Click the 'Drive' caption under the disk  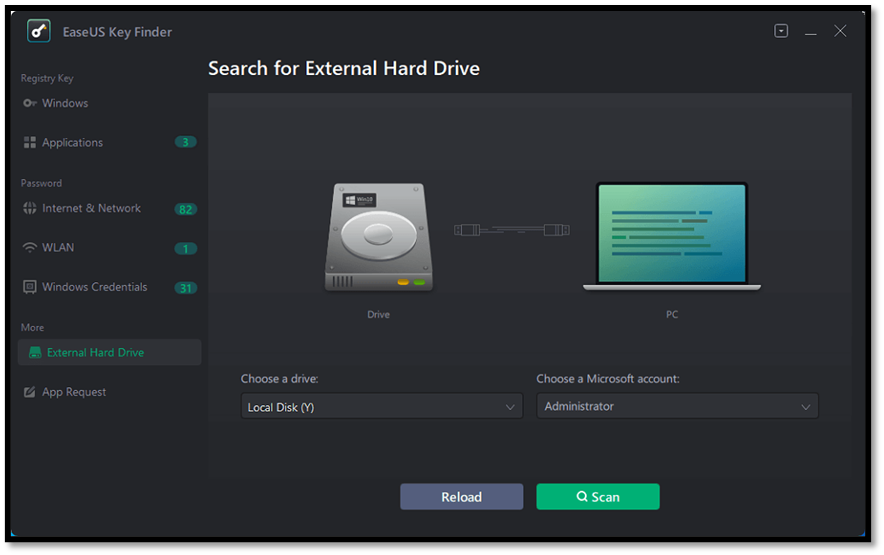[378, 314]
